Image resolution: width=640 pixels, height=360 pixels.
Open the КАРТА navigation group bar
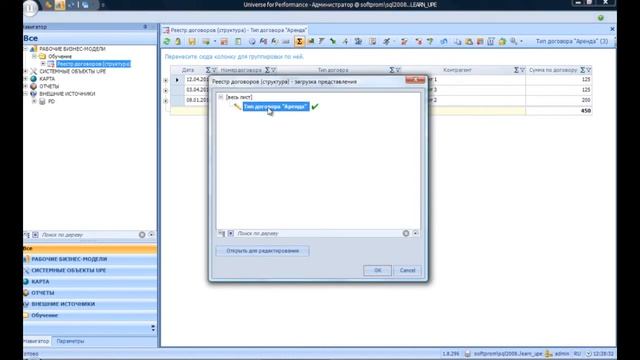point(90,282)
